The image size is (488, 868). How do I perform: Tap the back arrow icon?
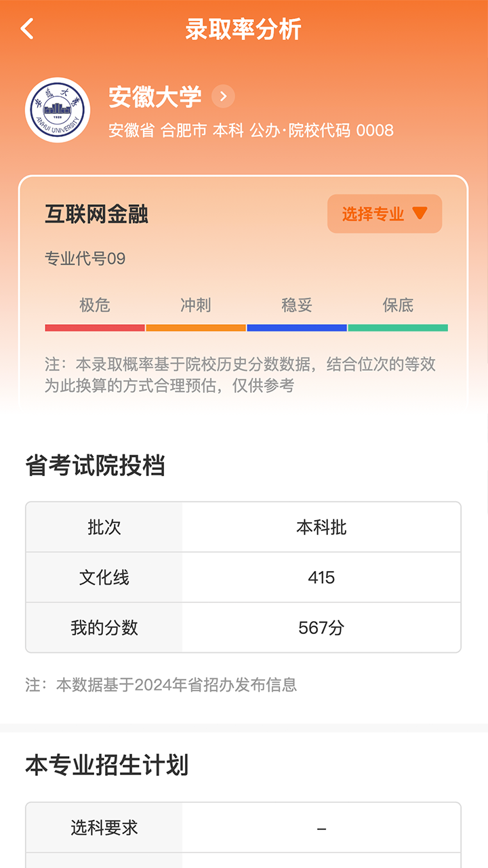[x=26, y=30]
